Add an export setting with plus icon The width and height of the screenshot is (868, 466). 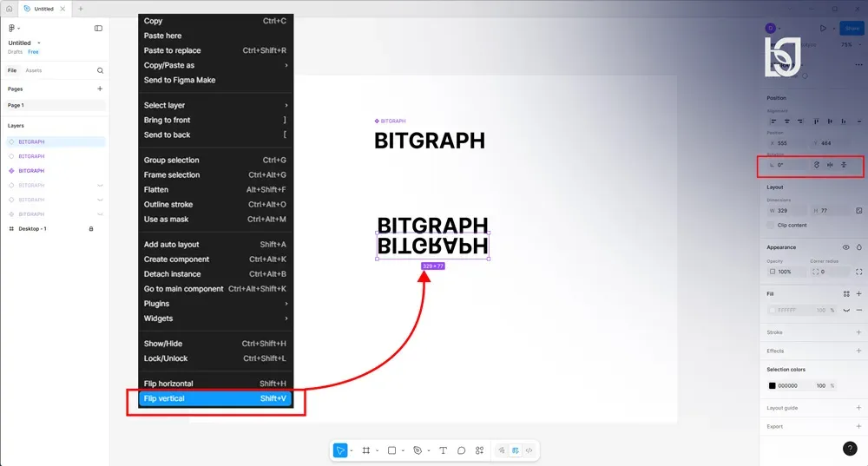(x=859, y=426)
